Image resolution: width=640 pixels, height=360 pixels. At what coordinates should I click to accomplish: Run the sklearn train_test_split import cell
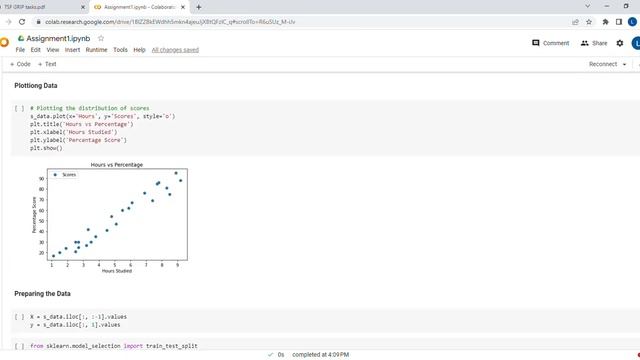click(x=19, y=346)
